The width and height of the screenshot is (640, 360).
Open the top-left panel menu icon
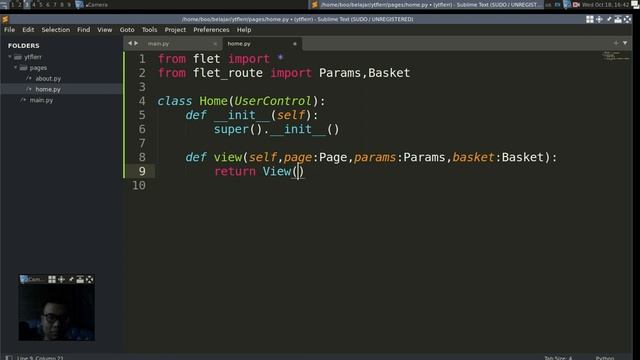[4, 4]
